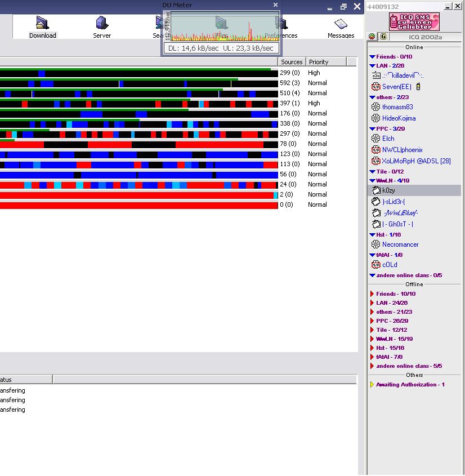
Task: Click the status icon next to Necromancer
Action: [x=376, y=244]
